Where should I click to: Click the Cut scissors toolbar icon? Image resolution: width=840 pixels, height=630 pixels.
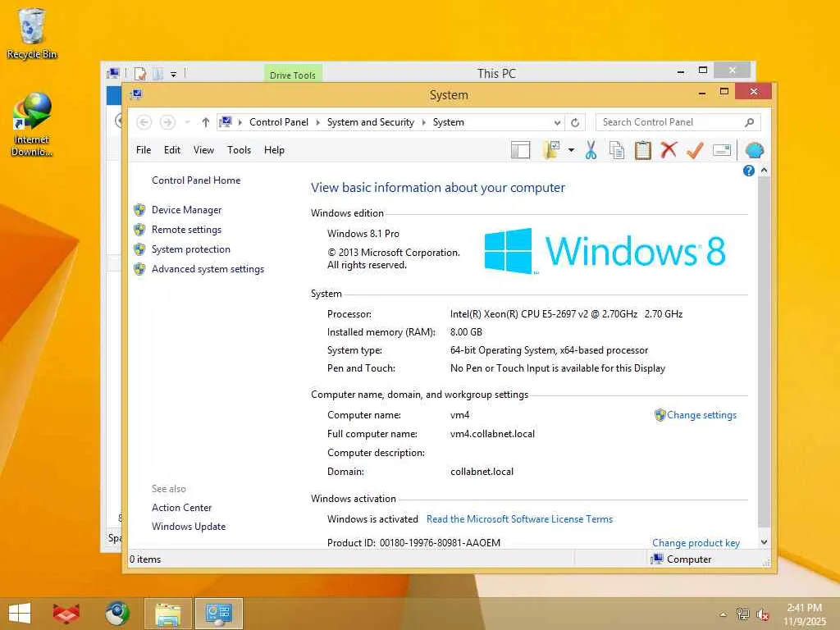591,150
